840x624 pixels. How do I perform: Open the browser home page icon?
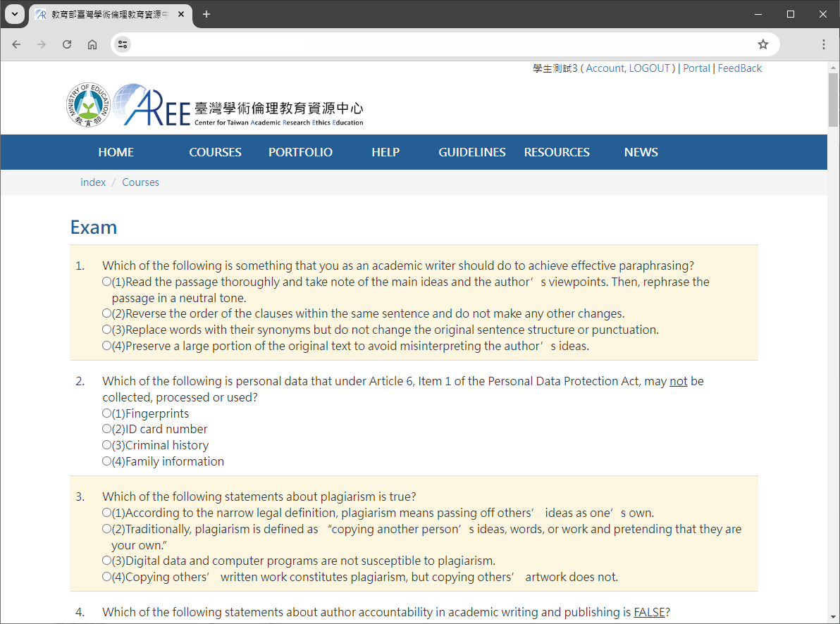(92, 44)
